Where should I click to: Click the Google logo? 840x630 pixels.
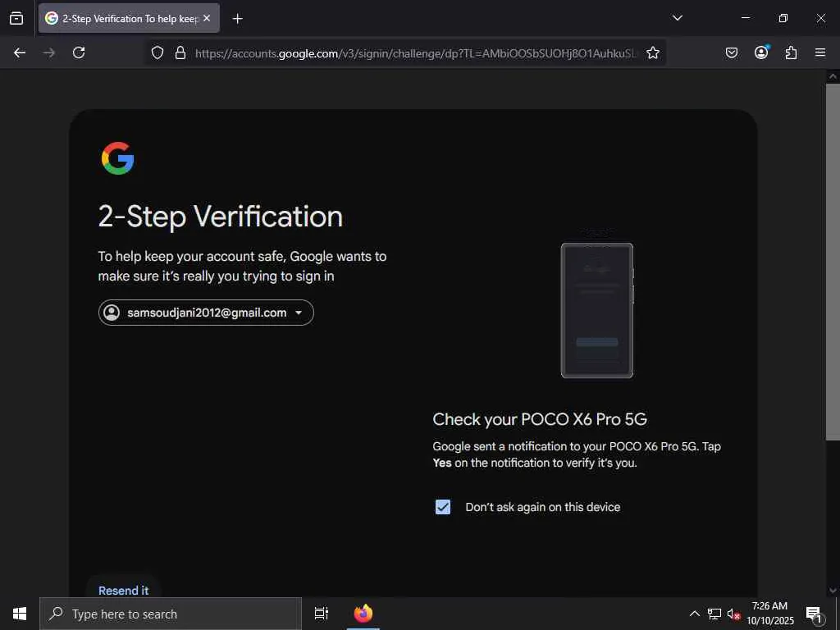[118, 158]
